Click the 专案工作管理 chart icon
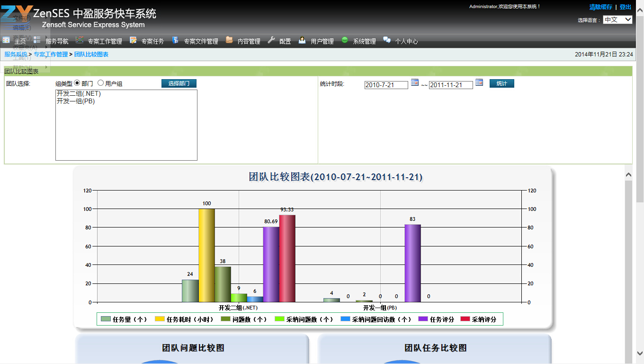 coord(80,40)
